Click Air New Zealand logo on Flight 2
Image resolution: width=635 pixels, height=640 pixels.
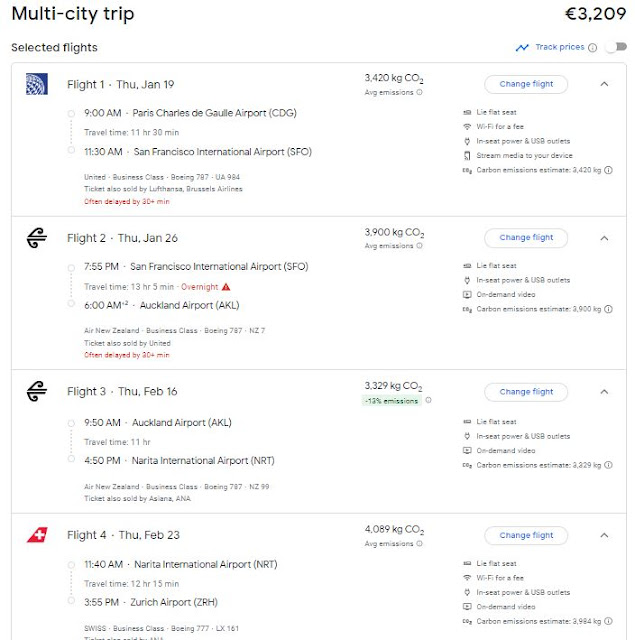tap(37, 238)
